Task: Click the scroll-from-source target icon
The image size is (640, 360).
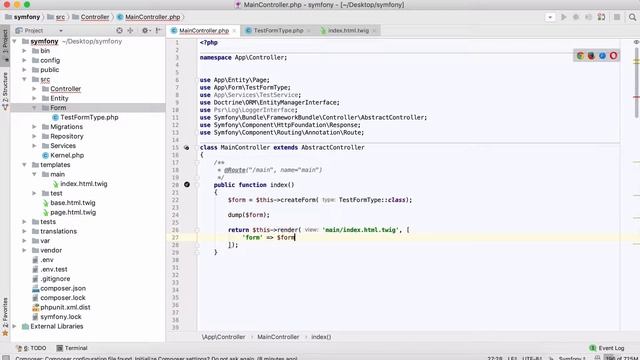Action: [x=119, y=30]
